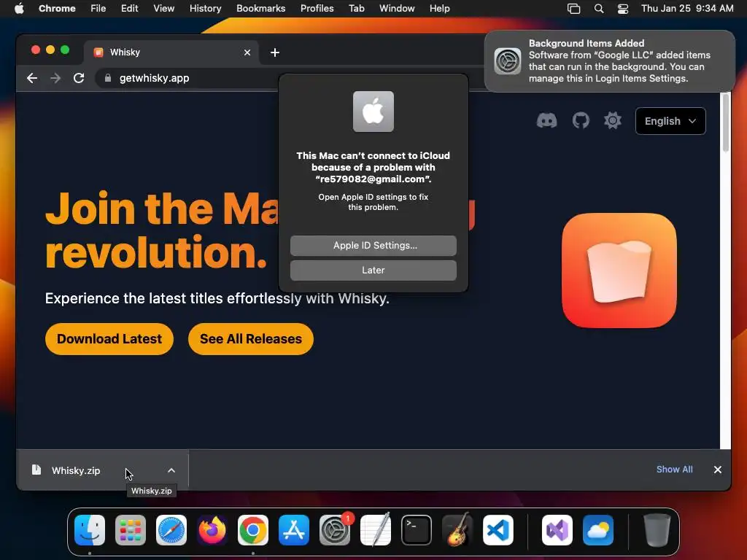Open Visual Studio from the Dock

click(557, 530)
